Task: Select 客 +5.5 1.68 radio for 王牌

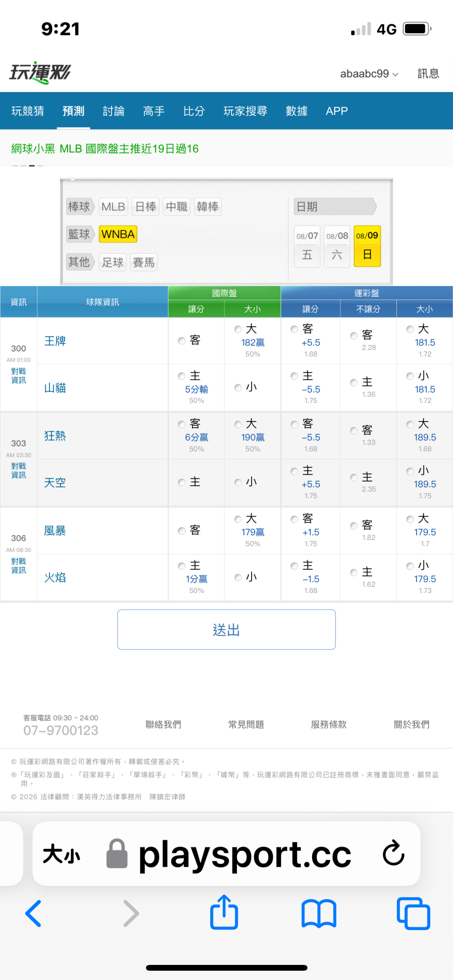Action: tap(294, 329)
